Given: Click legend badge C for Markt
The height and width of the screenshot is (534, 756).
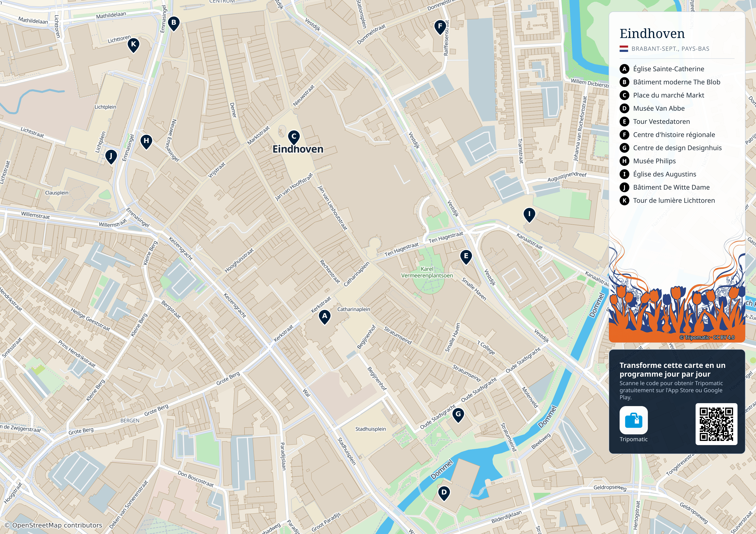Looking at the screenshot, I should click(x=624, y=95).
